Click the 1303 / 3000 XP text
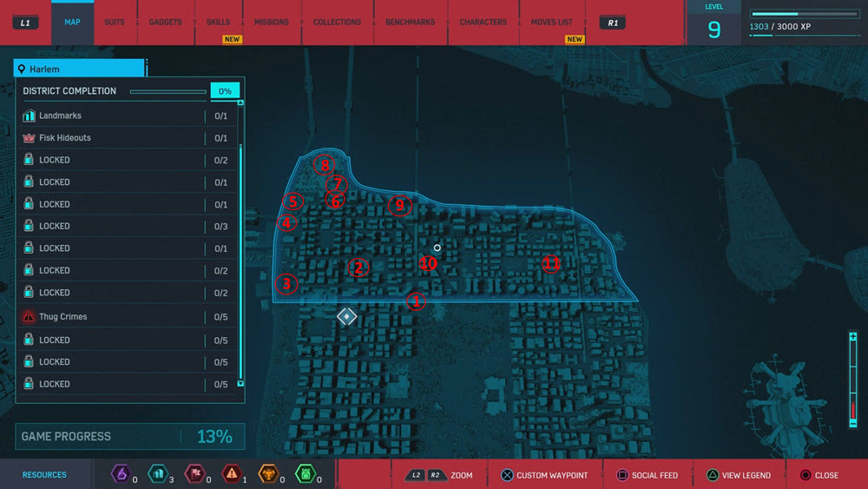The image size is (868, 489). coord(780,27)
